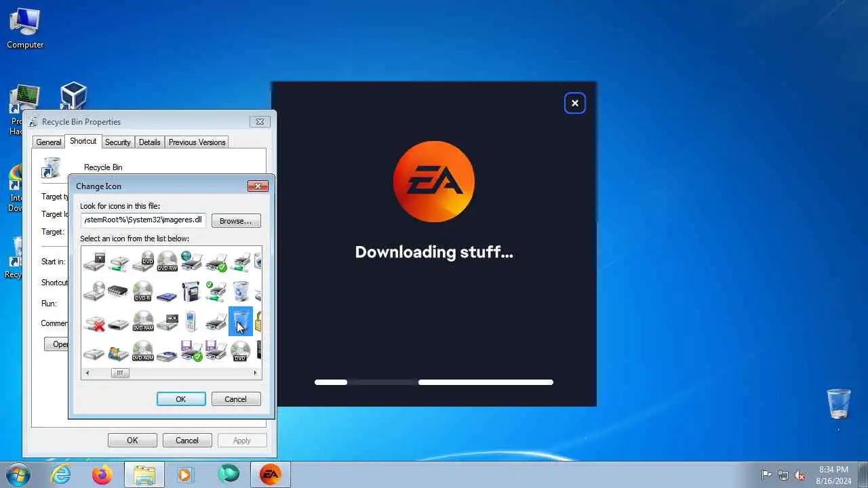Click the icon list scroll right arrow
Image resolution: width=868 pixels, height=488 pixels.
[255, 373]
